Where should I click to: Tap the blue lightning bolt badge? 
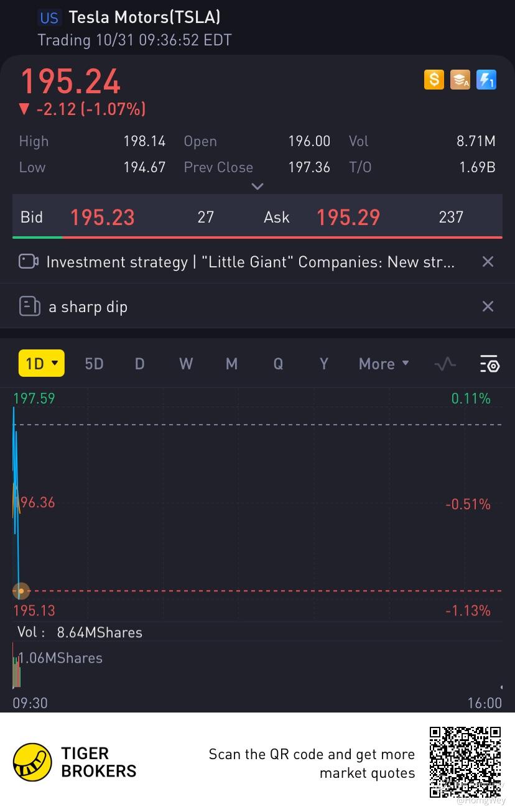coord(486,80)
